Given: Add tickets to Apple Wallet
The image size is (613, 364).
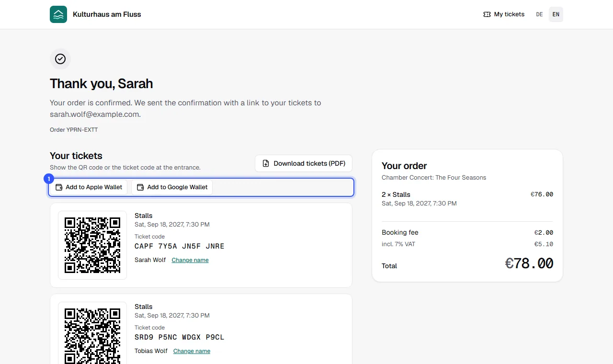Looking at the screenshot, I should (x=89, y=187).
